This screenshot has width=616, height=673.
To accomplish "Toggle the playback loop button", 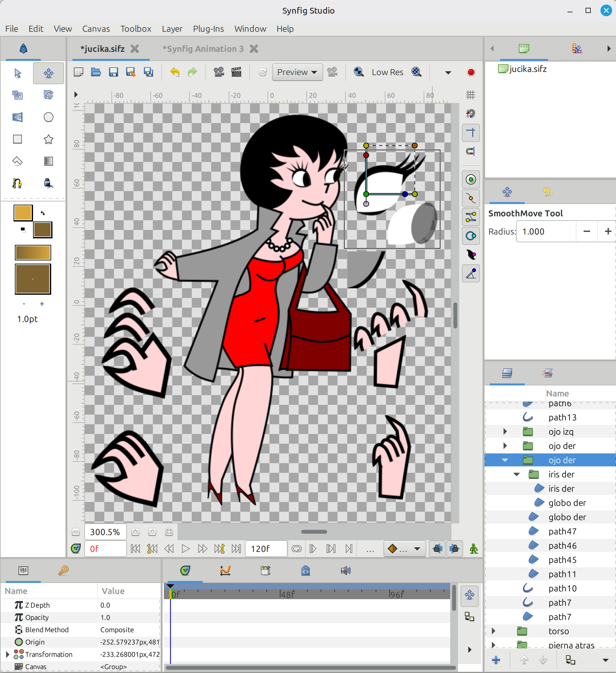I will pos(296,549).
